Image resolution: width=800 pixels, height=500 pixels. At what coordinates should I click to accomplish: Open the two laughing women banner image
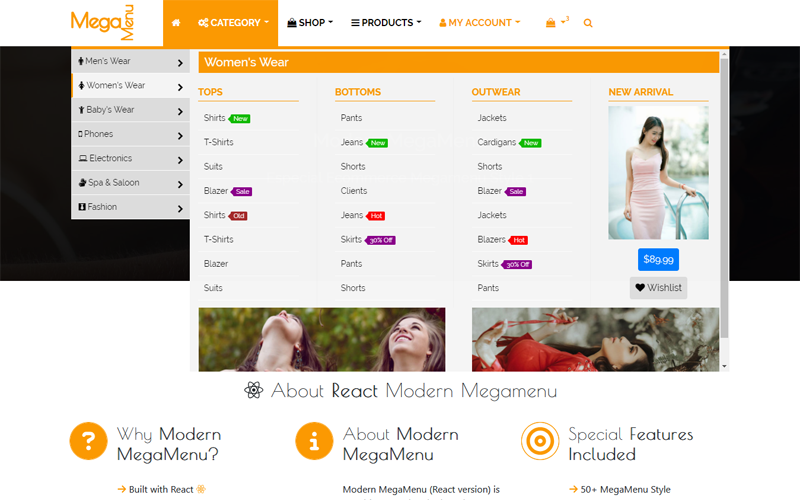[x=322, y=339]
